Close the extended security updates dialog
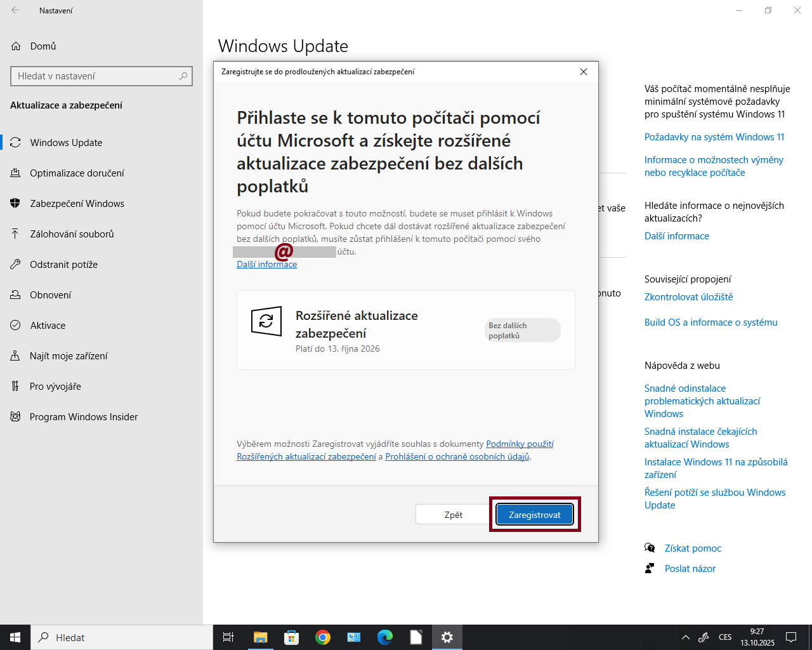This screenshot has width=812, height=650. click(584, 72)
